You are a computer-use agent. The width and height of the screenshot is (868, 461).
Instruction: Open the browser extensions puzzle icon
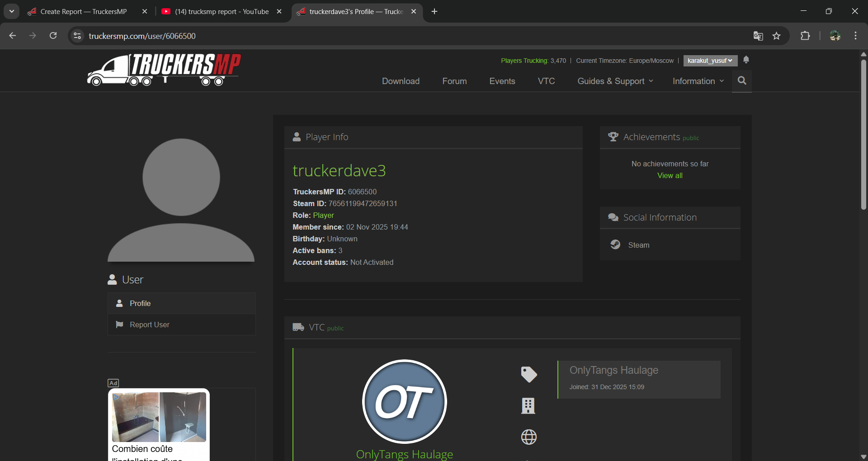coord(805,36)
